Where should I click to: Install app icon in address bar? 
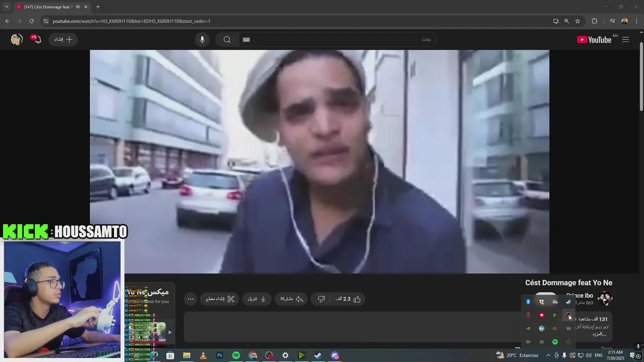click(556, 21)
